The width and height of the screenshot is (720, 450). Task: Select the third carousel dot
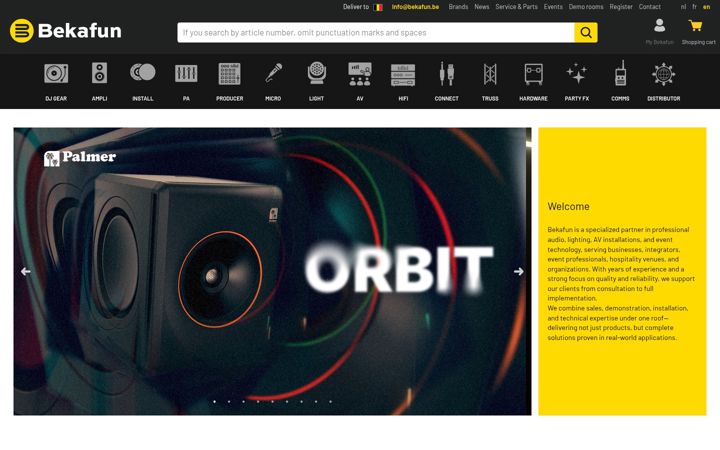[243, 402]
